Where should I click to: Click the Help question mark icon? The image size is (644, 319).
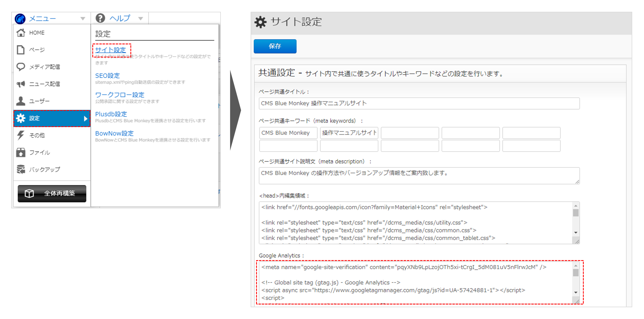100,18
